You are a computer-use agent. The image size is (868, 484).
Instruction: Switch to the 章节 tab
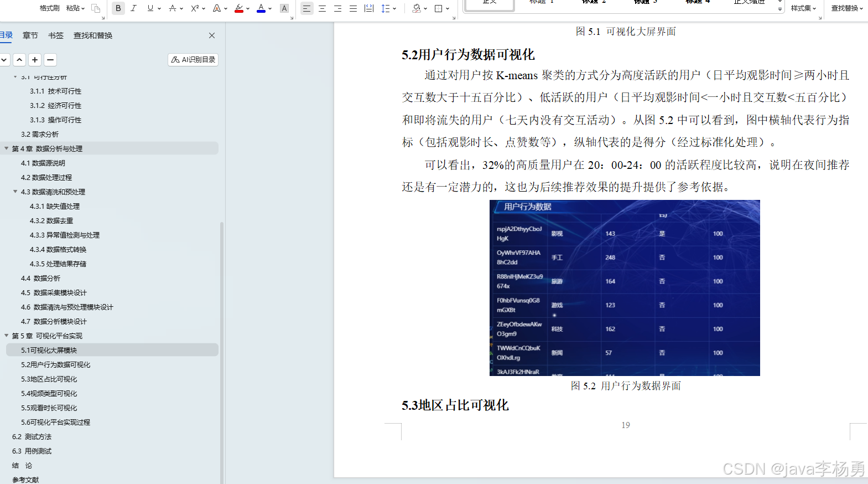[30, 35]
